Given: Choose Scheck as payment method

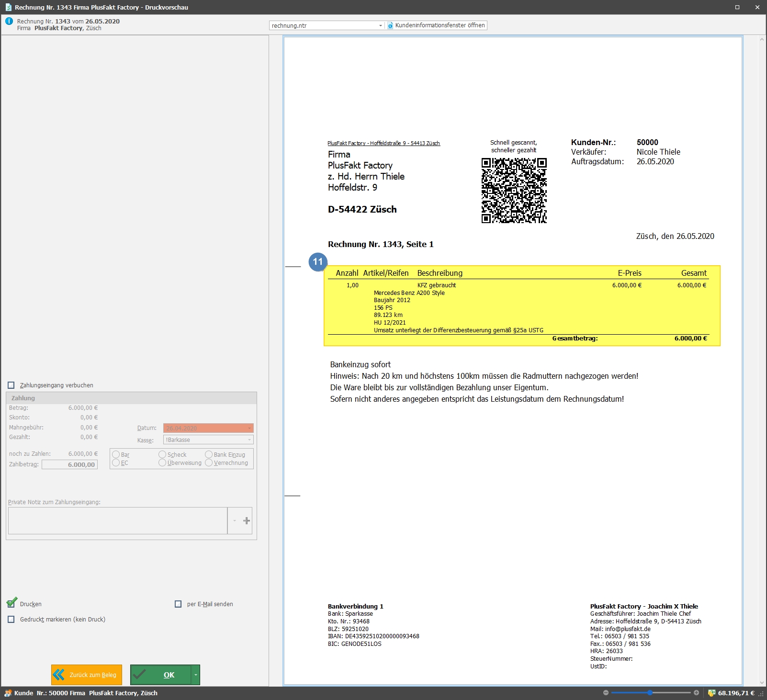Looking at the screenshot, I should [162, 454].
